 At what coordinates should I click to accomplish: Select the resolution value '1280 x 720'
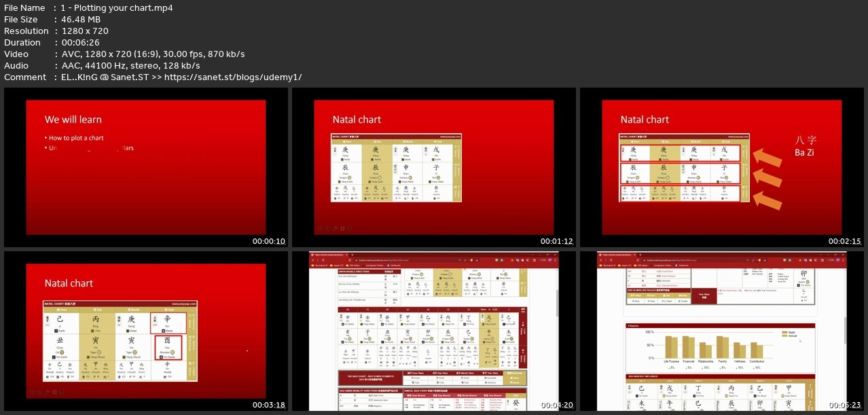[x=85, y=31]
